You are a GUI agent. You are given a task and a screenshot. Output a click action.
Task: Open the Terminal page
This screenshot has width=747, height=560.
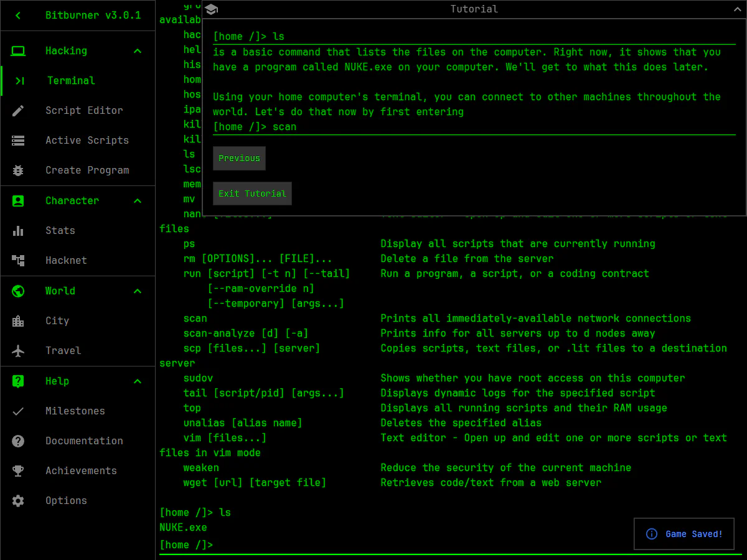[78, 81]
